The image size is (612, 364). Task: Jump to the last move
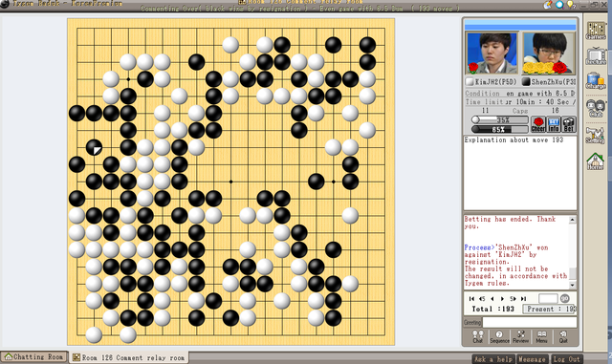coord(523,298)
